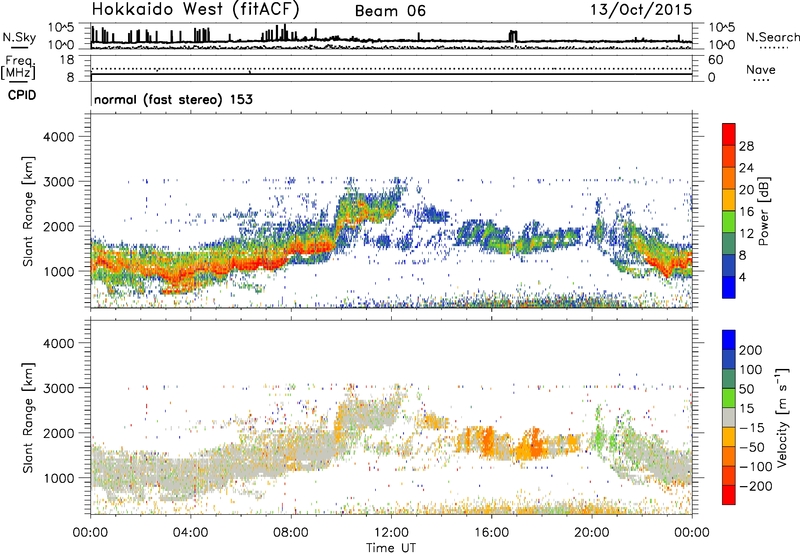Click 'Slant Range [km]' label of velocity panel

tap(28, 418)
